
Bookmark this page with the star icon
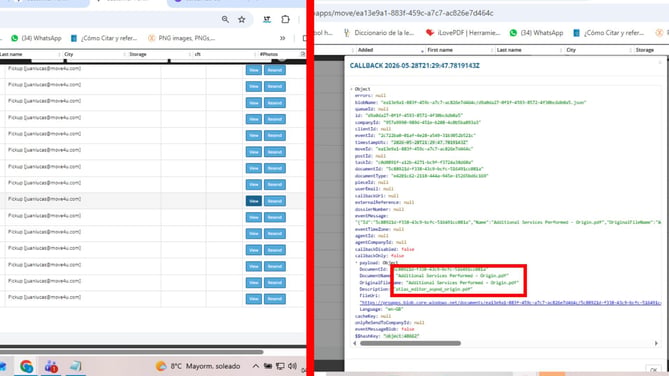[241, 19]
